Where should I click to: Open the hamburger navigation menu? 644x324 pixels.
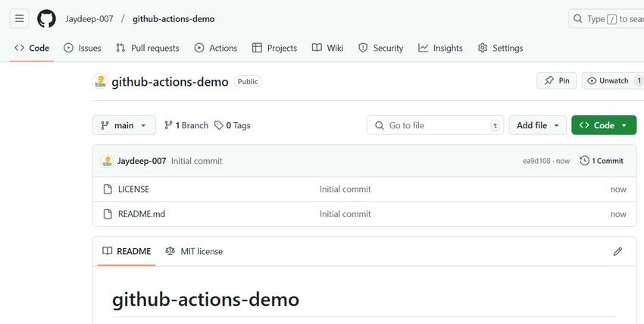(x=20, y=19)
